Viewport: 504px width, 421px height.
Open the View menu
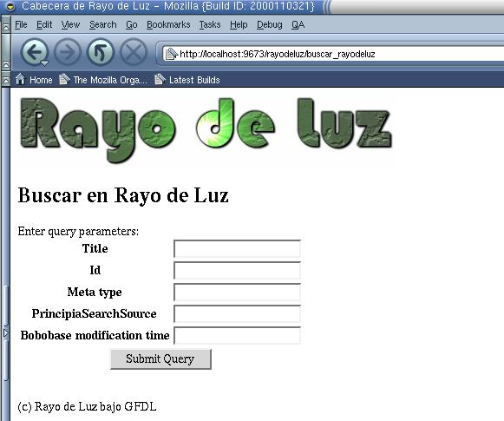coord(70,25)
